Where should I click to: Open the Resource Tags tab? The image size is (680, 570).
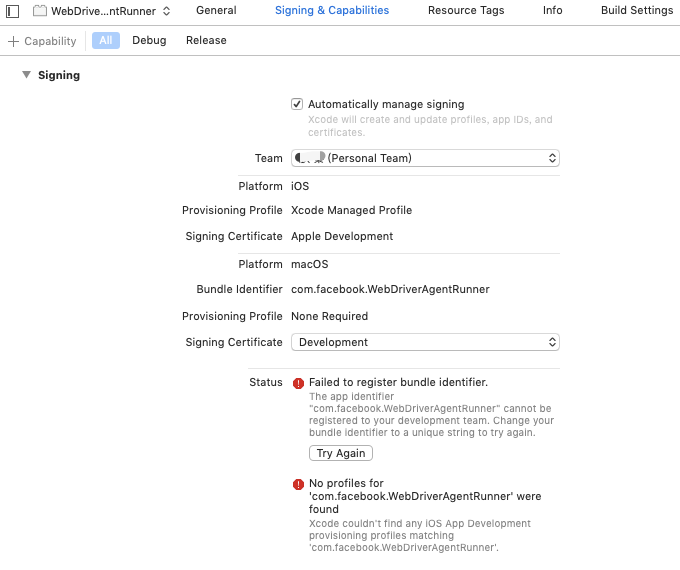click(x=466, y=10)
